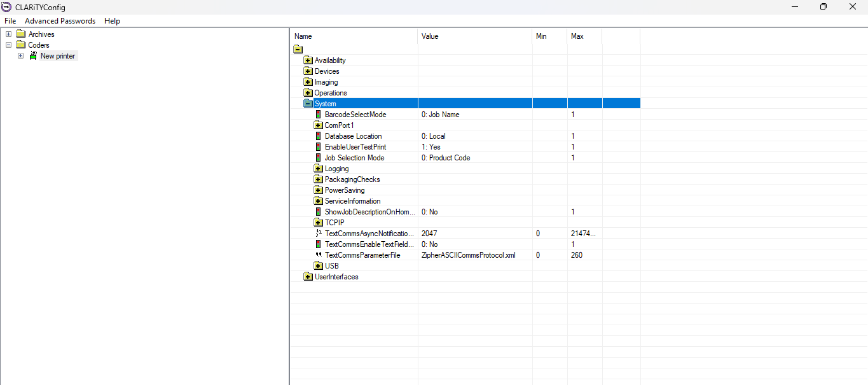Expand the ComPort1 node
Viewport: 868px width, 385px height.
pos(319,125)
